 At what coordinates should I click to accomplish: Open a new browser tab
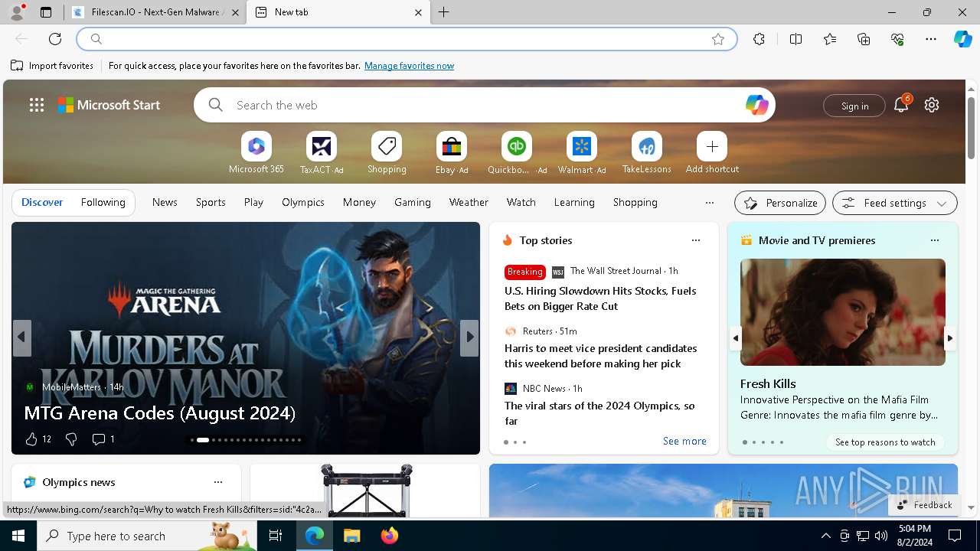444,12
